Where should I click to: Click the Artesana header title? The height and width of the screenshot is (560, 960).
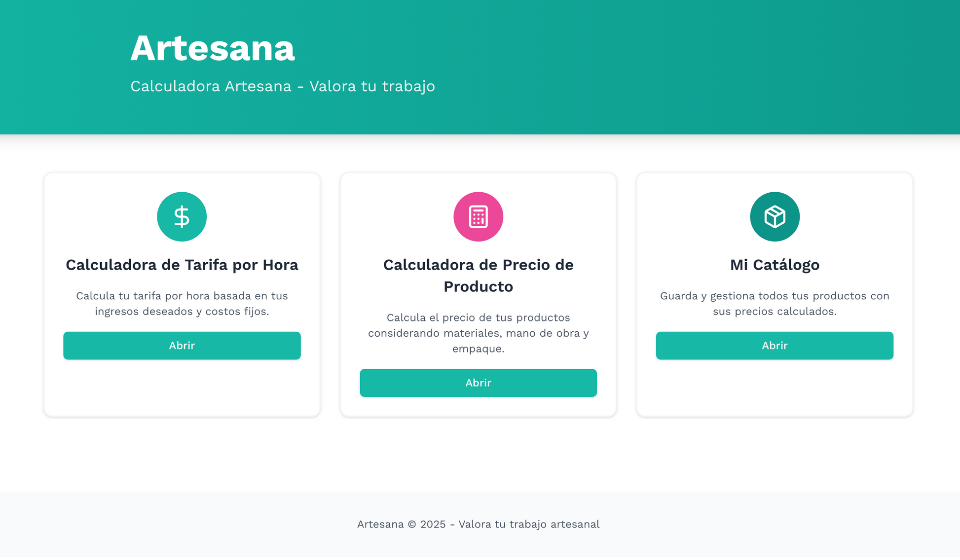(x=212, y=48)
